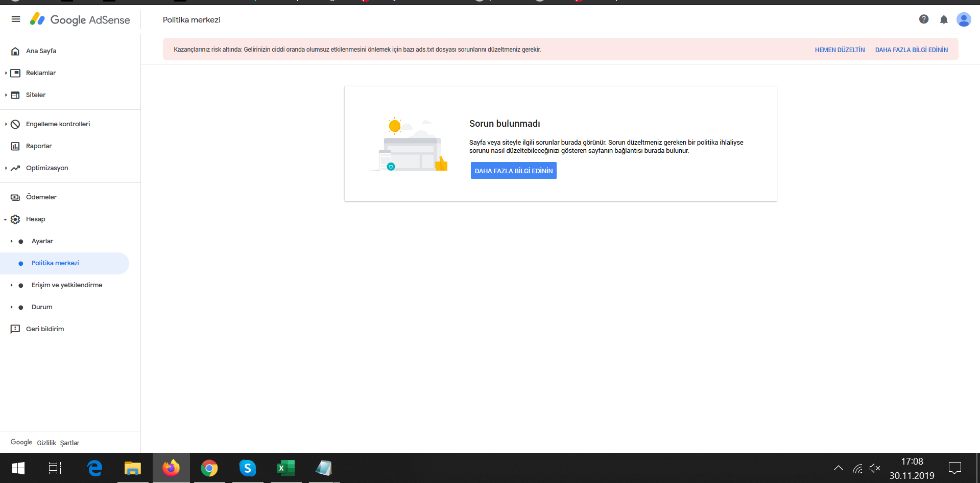
Task: Expand the Ayarlar submenu arrow
Action: click(11, 241)
